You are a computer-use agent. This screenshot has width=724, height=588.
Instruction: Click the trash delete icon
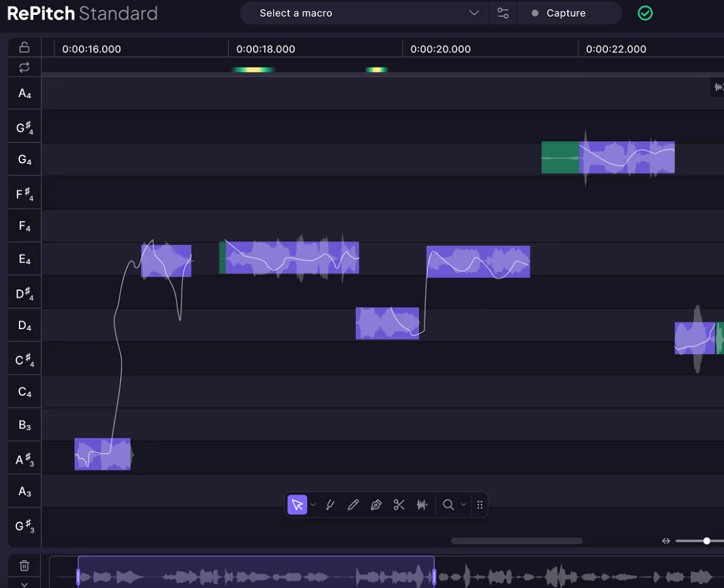point(24,566)
